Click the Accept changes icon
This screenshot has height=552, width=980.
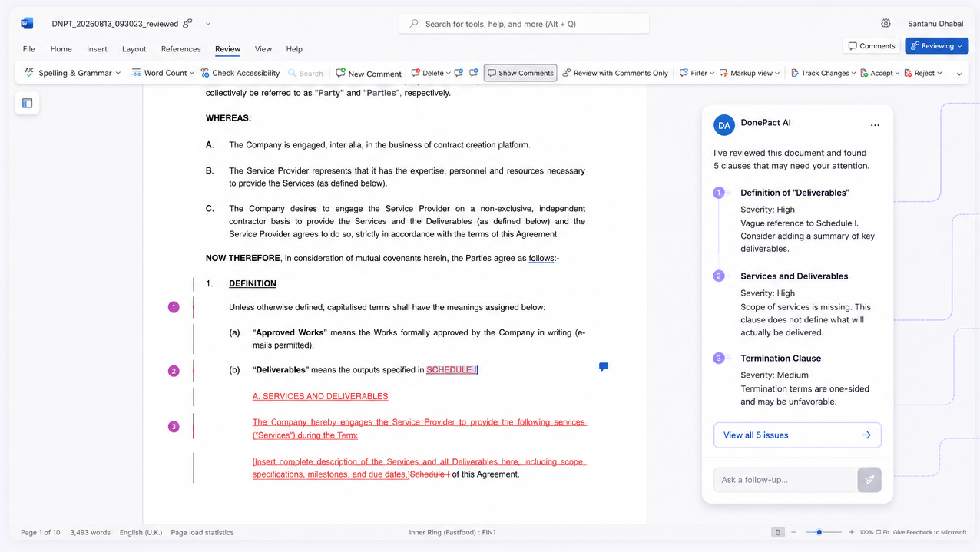[x=864, y=73]
